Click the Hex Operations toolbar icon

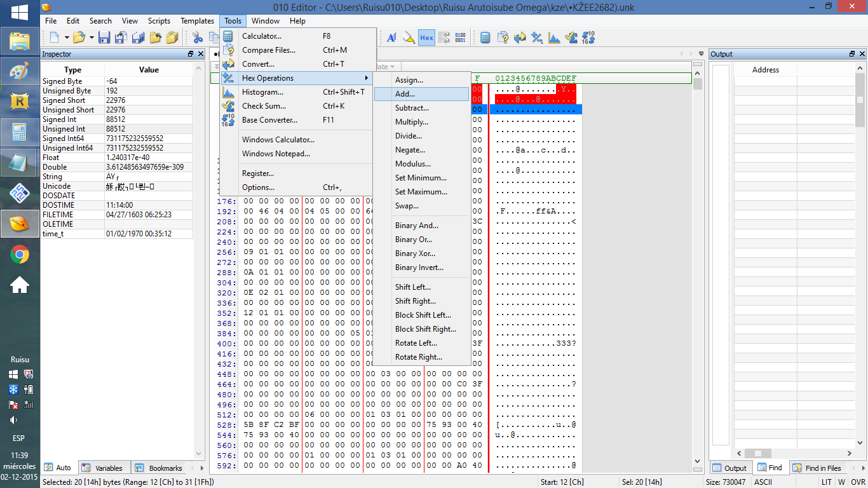pyautogui.click(x=537, y=37)
